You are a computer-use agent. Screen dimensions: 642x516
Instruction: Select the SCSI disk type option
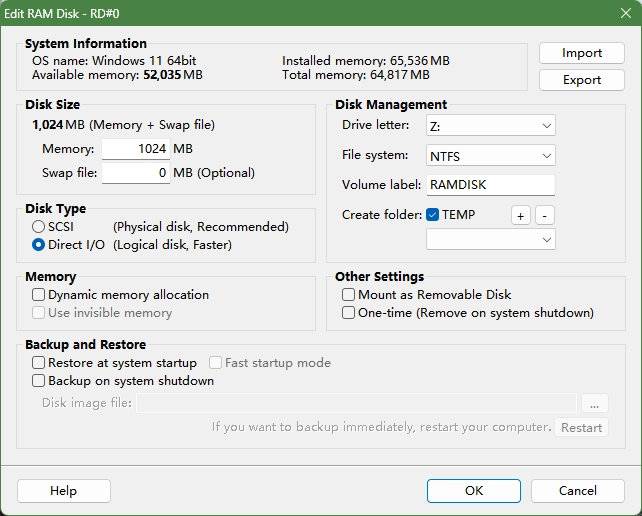click(39, 227)
